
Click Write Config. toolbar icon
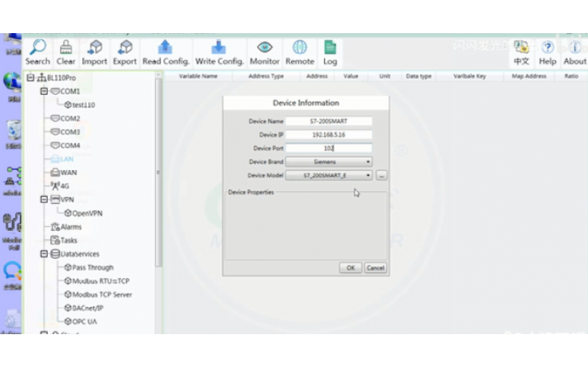point(219,48)
